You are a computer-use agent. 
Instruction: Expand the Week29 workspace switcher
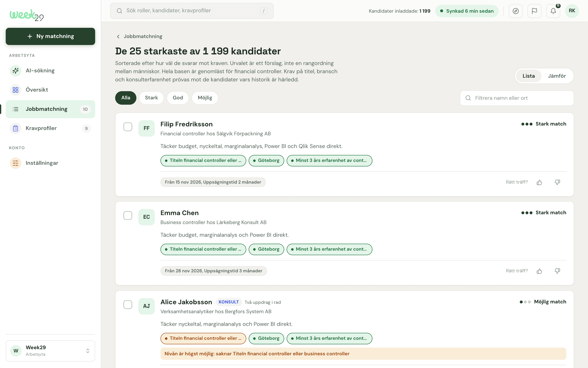[50, 351]
